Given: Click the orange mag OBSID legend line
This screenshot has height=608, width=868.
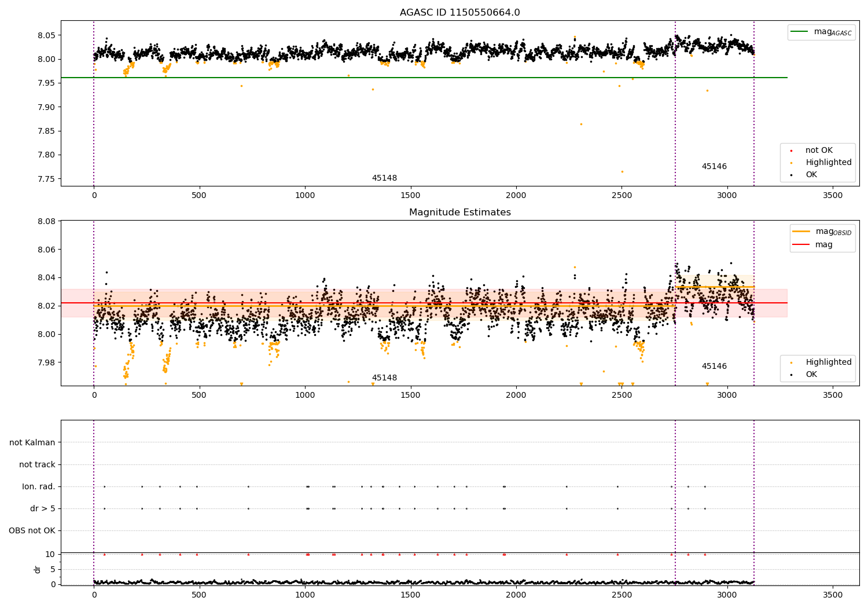Looking at the screenshot, I should (801, 232).
